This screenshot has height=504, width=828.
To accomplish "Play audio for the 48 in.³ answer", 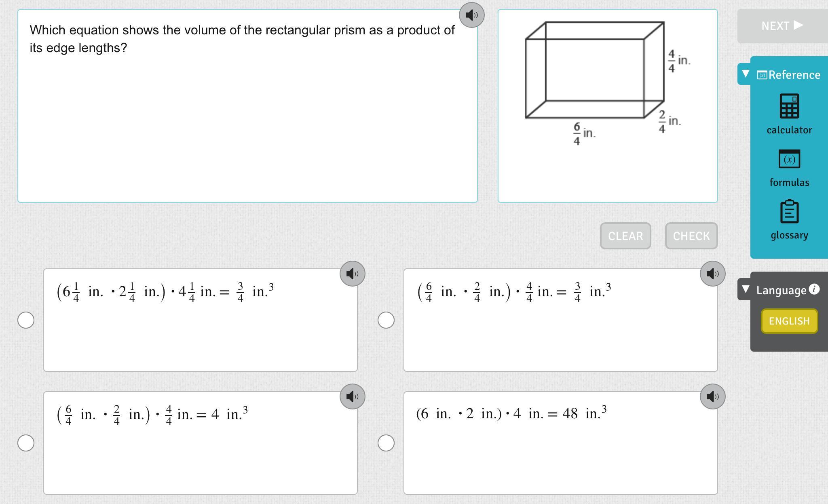I will pos(712,397).
